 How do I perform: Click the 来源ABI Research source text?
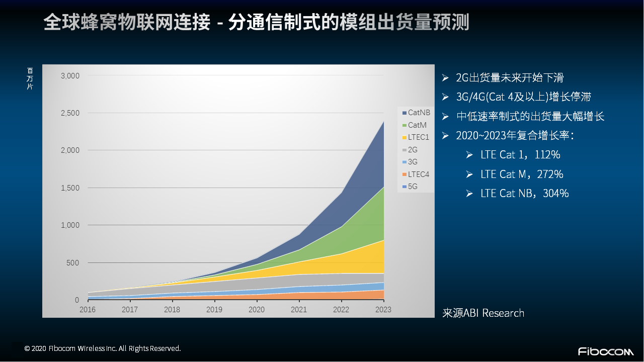pos(483,313)
